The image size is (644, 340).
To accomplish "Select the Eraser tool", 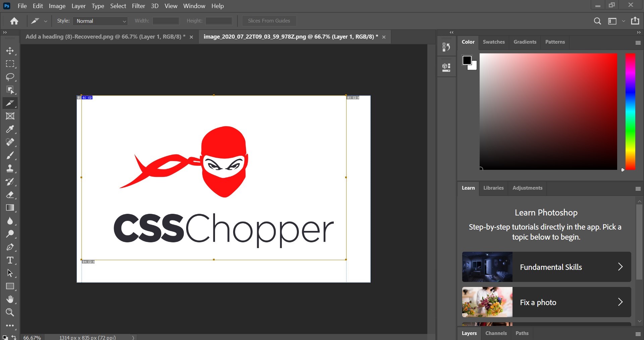I will [10, 195].
